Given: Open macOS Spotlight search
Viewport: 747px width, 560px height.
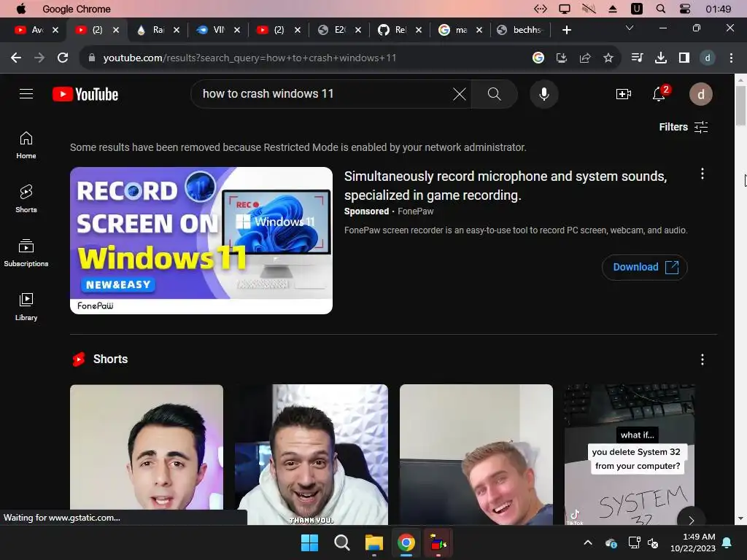Looking at the screenshot, I should [661, 9].
